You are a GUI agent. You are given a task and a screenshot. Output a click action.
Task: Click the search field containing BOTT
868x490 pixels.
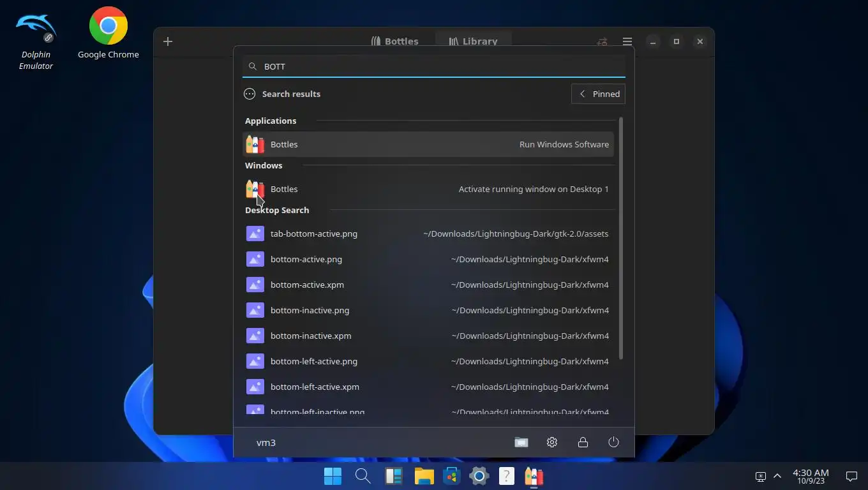pyautogui.click(x=434, y=66)
